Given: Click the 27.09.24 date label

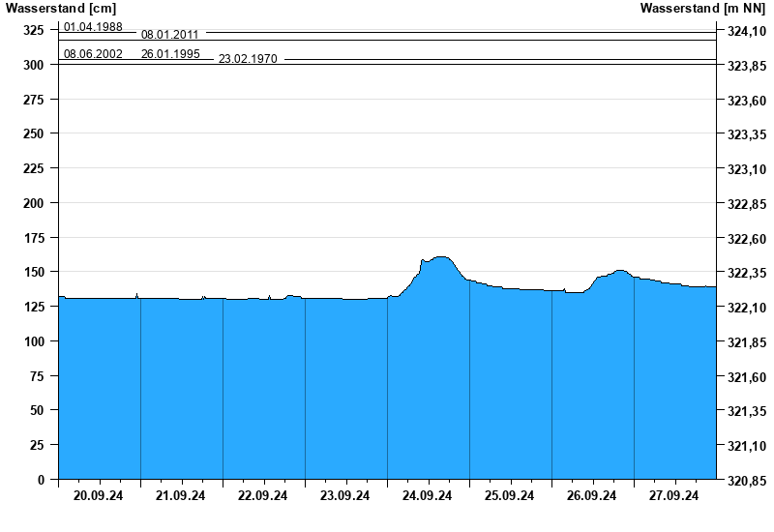Looking at the screenshot, I should 674,496.
